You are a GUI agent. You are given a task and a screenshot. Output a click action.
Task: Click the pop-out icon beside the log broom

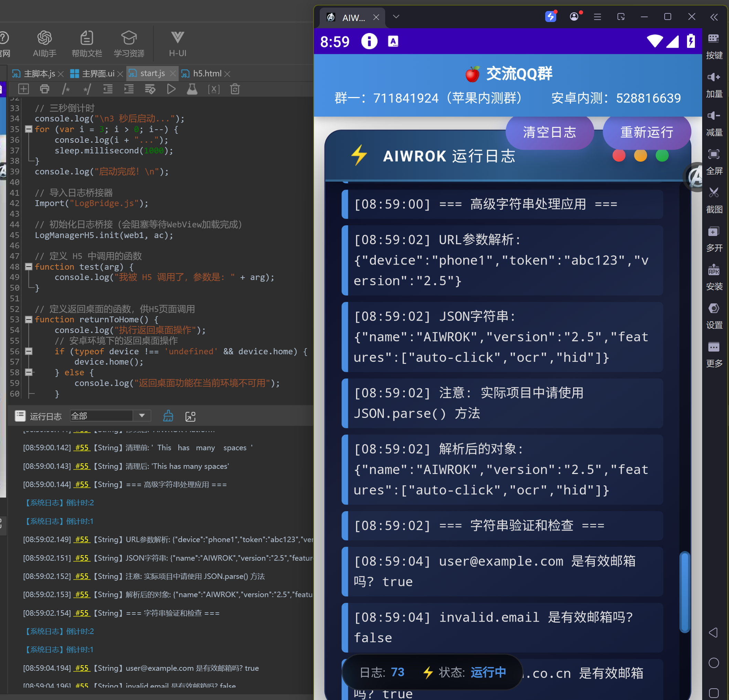[190, 416]
